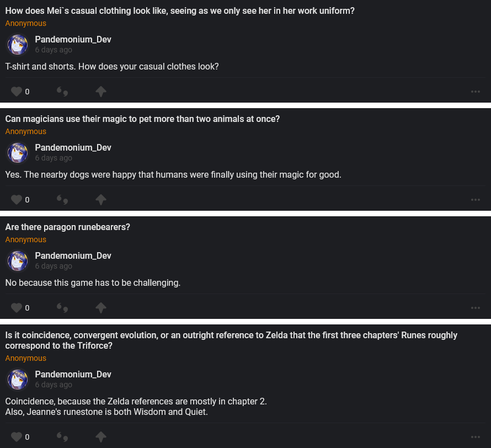Share the magicians petting animals answer
The width and height of the screenshot is (491, 448).
[x=100, y=200]
